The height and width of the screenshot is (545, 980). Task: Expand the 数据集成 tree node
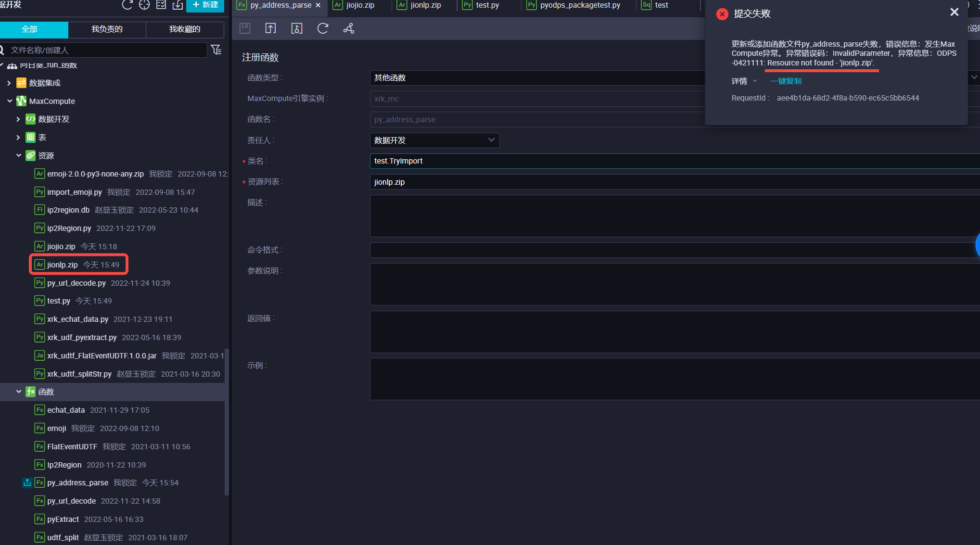(x=9, y=83)
